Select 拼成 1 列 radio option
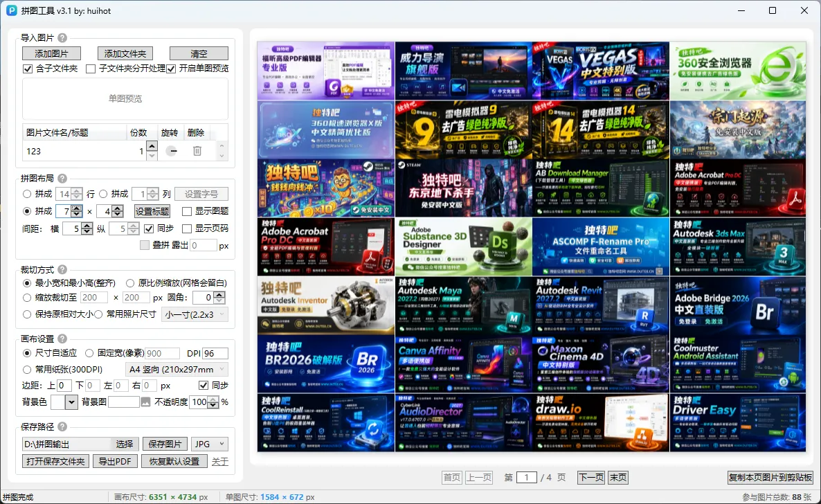Viewport: 821px width, 504px height. click(103, 194)
